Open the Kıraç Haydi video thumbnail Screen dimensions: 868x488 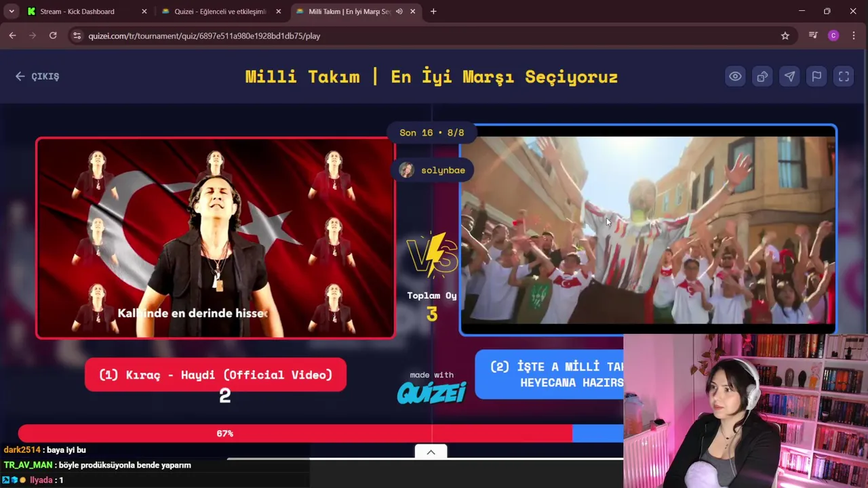coord(216,238)
